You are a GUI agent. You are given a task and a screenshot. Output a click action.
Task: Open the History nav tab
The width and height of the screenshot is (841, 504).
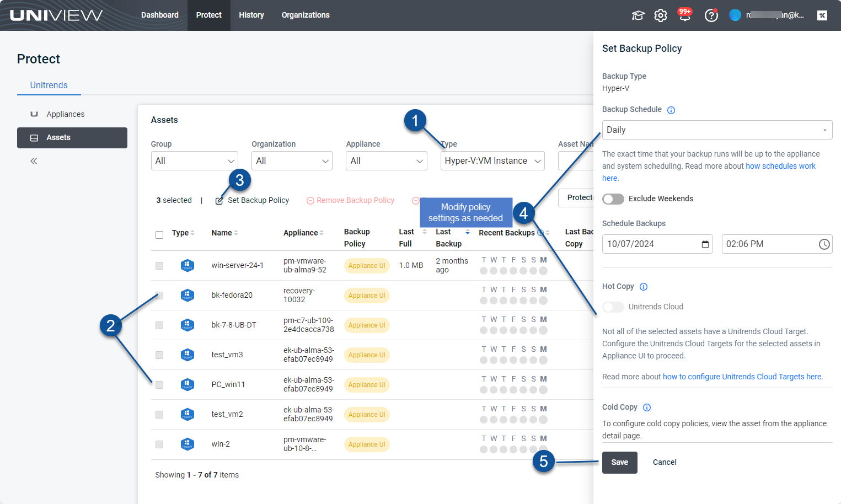(251, 15)
